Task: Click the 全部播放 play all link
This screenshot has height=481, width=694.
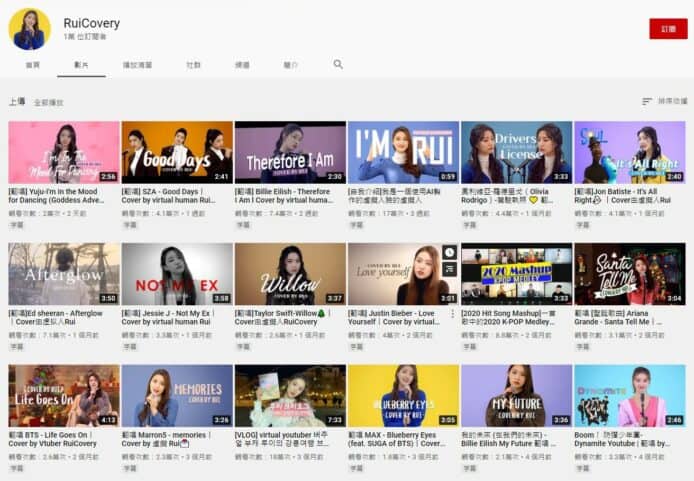Action: point(49,102)
